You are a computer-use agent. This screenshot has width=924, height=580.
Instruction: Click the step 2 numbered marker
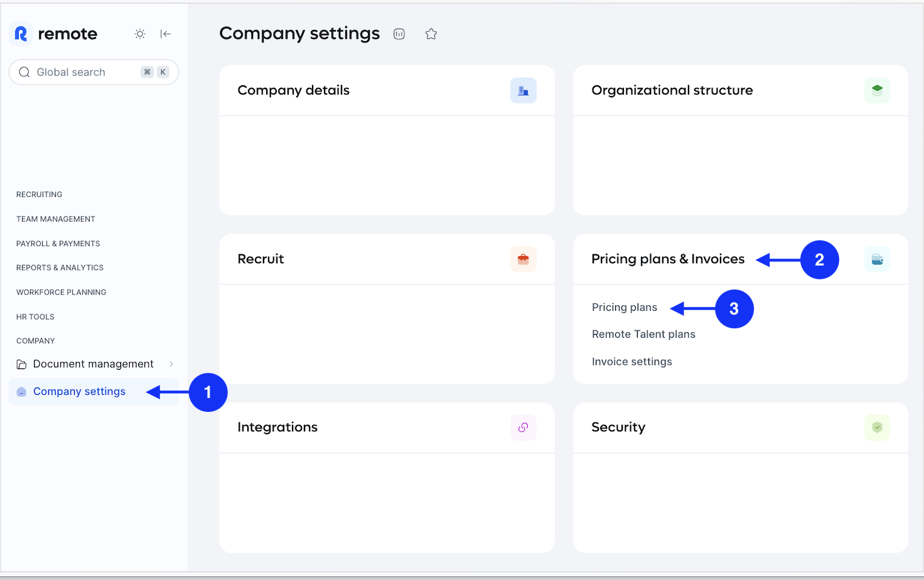pos(820,259)
